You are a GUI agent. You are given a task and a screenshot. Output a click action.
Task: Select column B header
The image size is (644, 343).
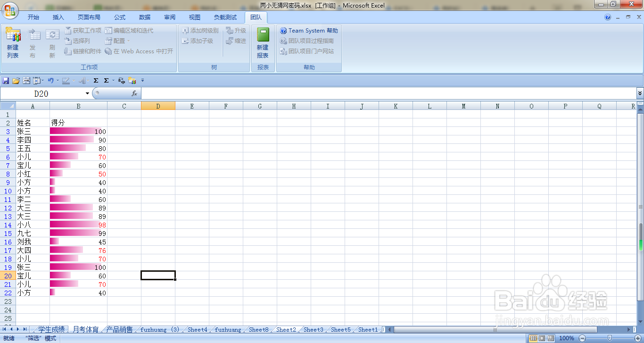78,106
